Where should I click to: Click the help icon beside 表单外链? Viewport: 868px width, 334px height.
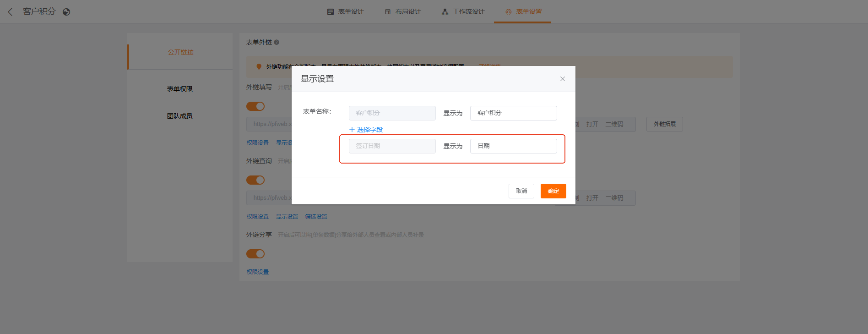click(277, 42)
